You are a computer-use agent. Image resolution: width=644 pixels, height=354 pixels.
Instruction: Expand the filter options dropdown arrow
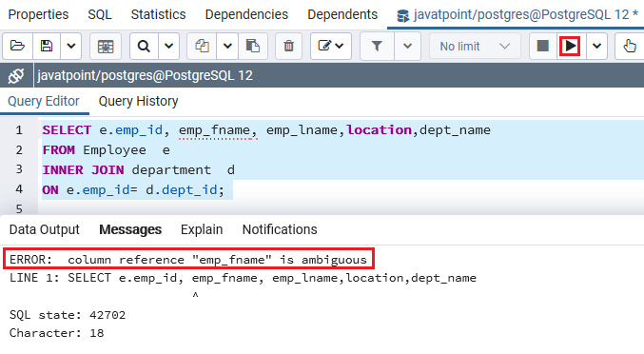407,47
